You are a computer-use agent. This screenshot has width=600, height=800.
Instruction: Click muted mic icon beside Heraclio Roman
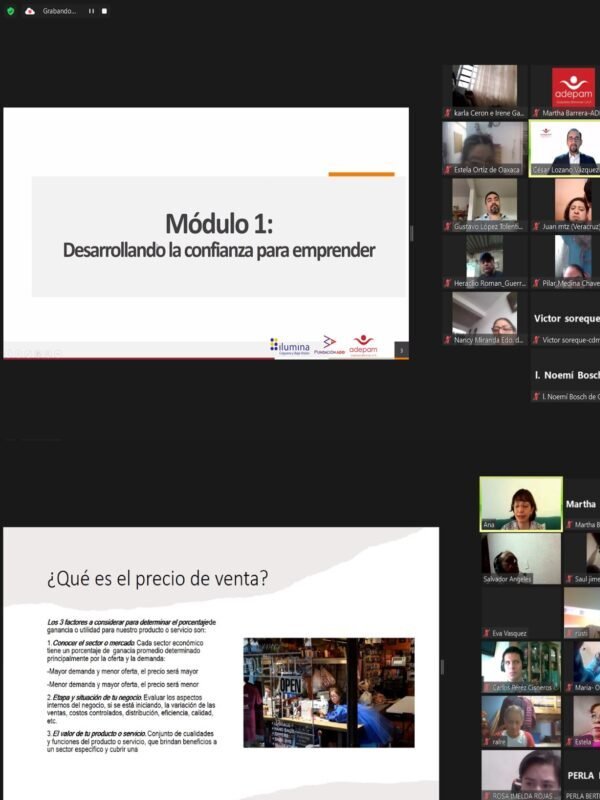pyautogui.click(x=448, y=283)
